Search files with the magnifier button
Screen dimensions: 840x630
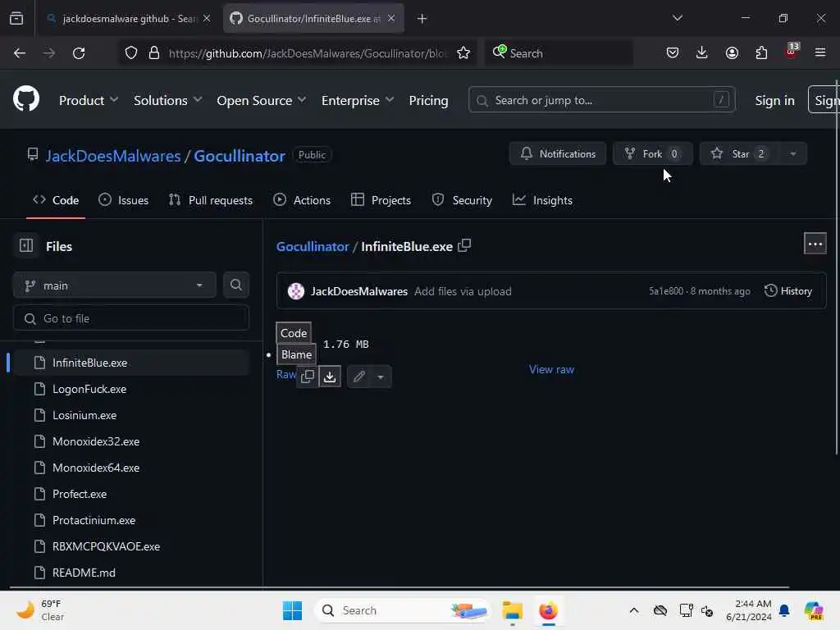tap(235, 285)
